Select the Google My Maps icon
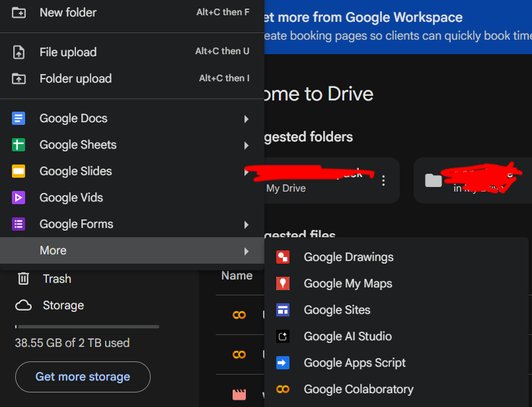532x407 pixels. [x=284, y=283]
